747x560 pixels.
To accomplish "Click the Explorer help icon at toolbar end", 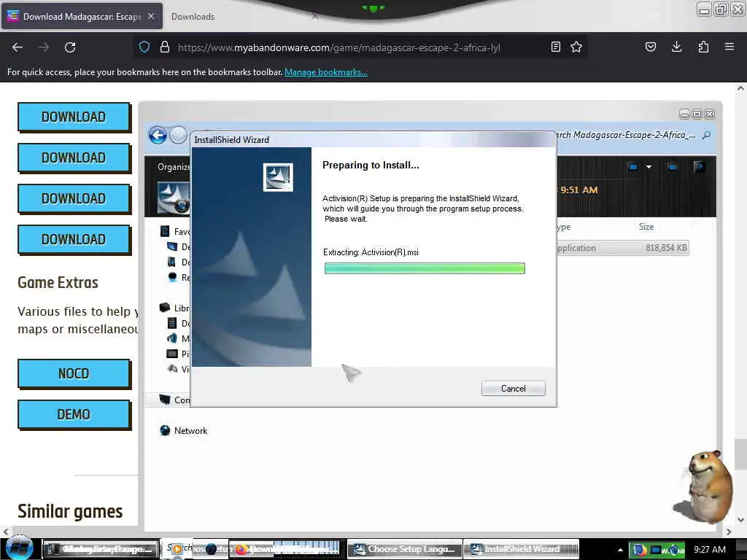I will pos(699,167).
